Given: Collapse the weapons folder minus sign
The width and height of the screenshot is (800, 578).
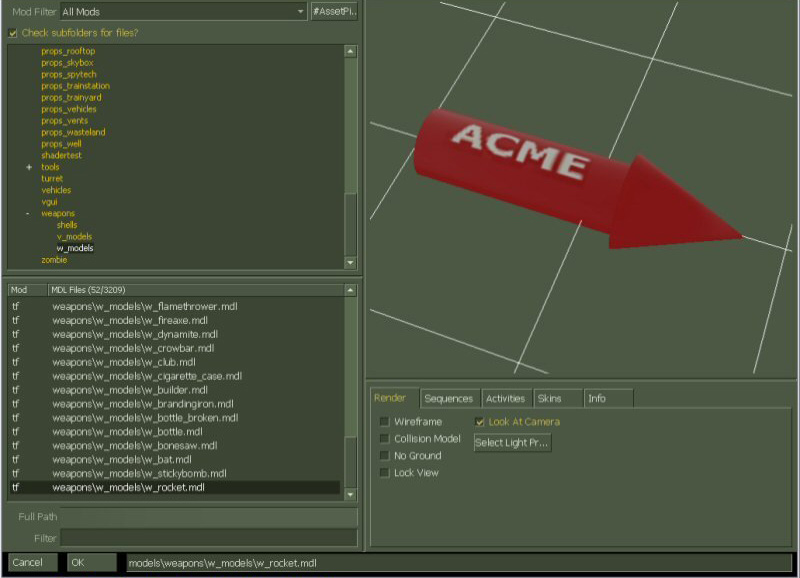Looking at the screenshot, I should click(28, 213).
